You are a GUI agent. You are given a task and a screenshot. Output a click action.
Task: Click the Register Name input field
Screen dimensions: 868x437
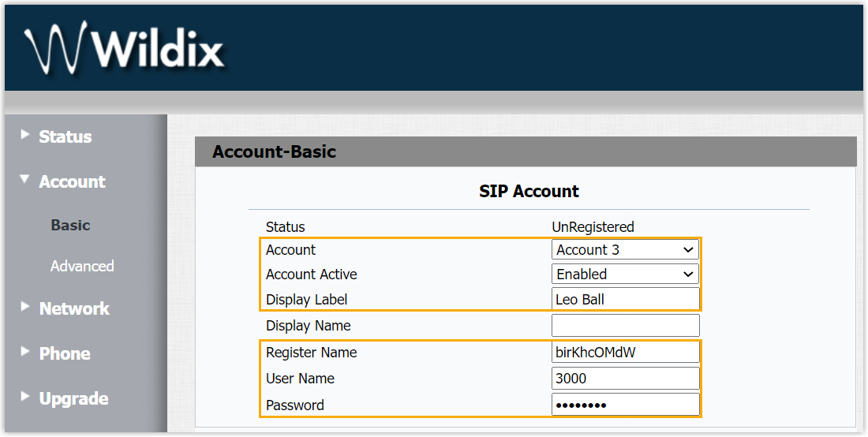click(x=625, y=353)
